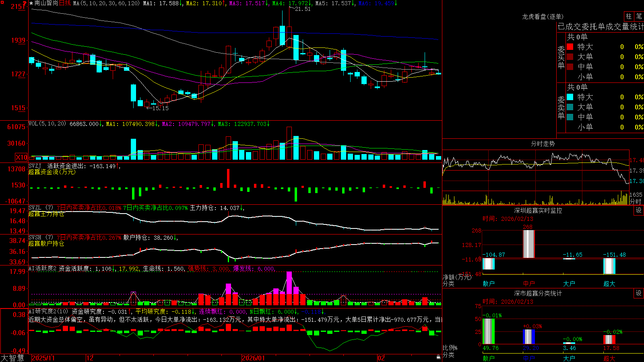Open 设 settings for 深市超赢分类统计
This screenshot has height=362, width=644.
tap(639, 293)
